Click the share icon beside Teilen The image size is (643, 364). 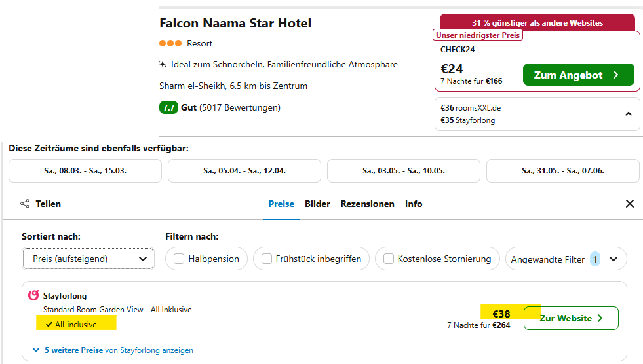(25, 204)
